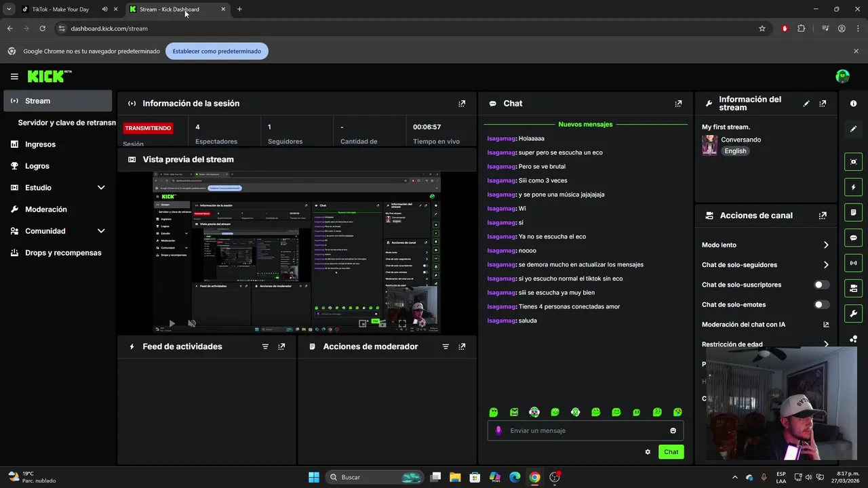
Task: Pop out the Información de la sesión panel
Action: pyautogui.click(x=462, y=104)
